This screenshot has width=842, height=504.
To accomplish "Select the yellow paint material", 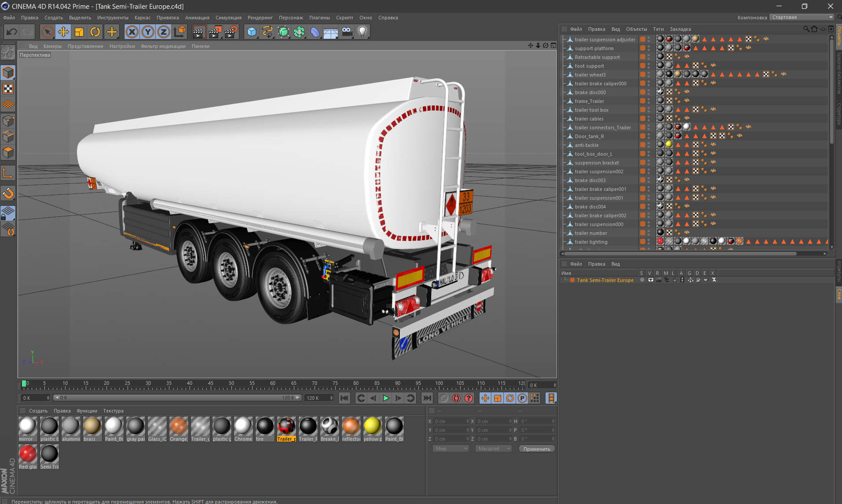I will [372, 429].
